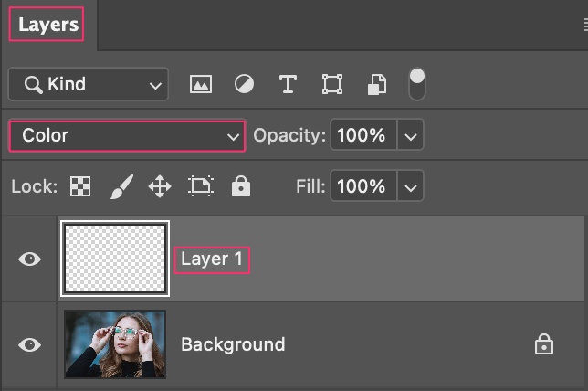This screenshot has width=588, height=391.
Task: Click the Fill 100% value field
Action: tap(363, 185)
